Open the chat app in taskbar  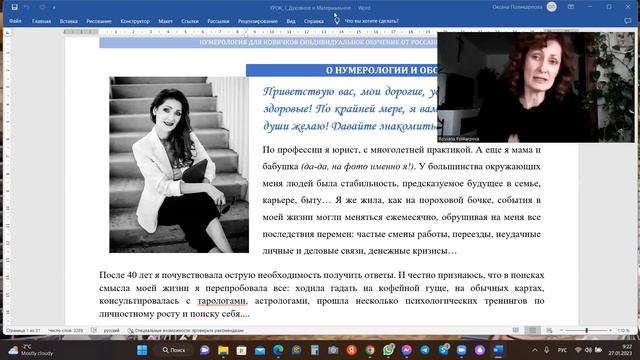205,350
